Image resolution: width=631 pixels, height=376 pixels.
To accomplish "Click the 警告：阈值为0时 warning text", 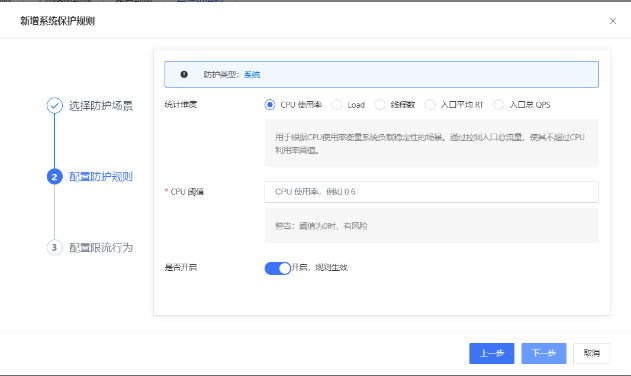I will click(x=321, y=226).
